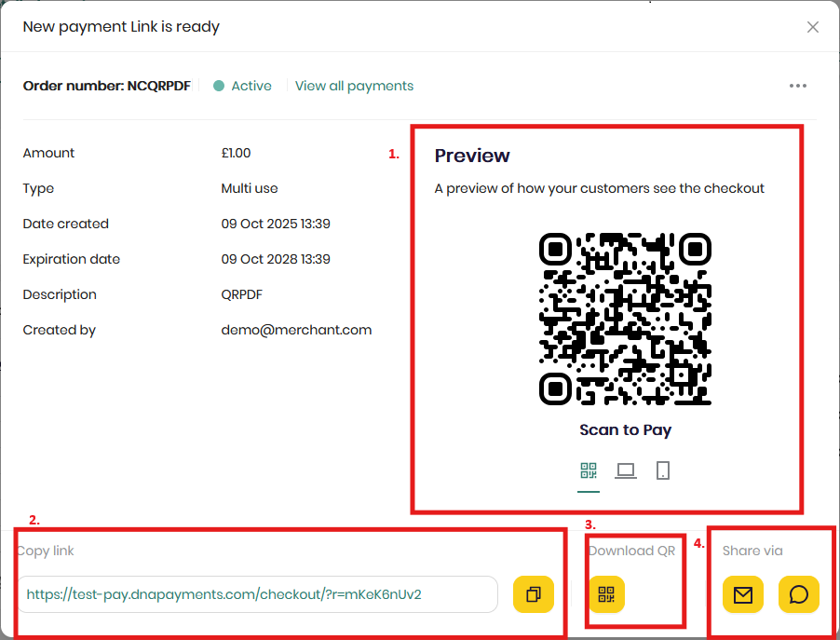Select date created 09 Oct 2025 13:39
Image resolution: width=840 pixels, height=640 pixels.
tap(276, 224)
